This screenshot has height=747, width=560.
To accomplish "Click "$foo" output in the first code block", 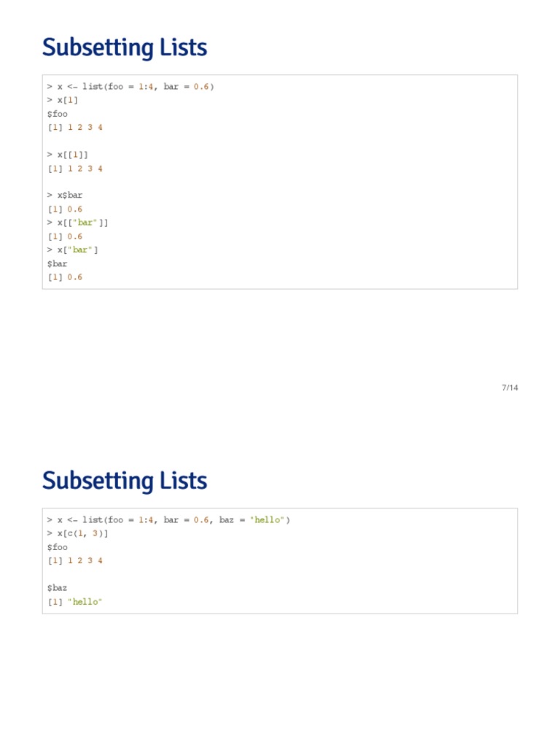I will pyautogui.click(x=58, y=114).
